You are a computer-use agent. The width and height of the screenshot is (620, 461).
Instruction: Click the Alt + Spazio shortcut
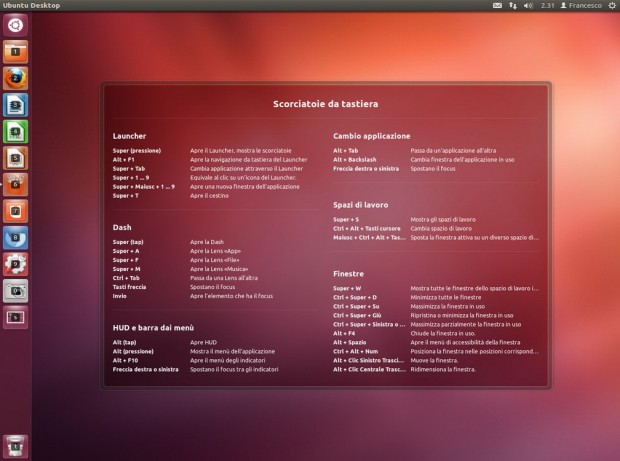point(350,342)
